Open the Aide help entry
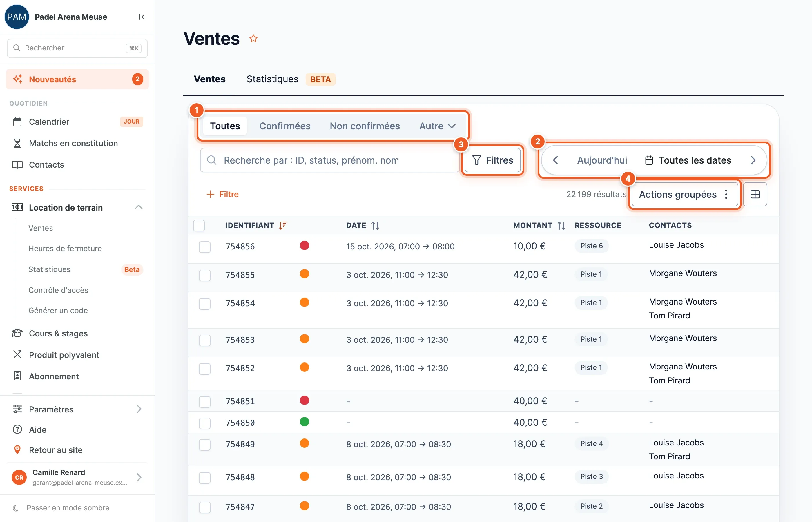Image resolution: width=812 pixels, height=522 pixels. click(x=78, y=429)
